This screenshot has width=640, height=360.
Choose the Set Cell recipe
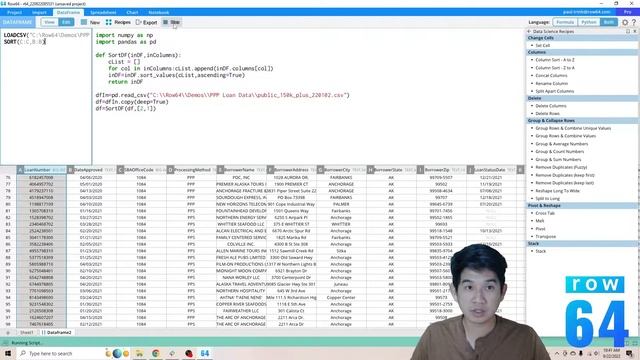542,45
